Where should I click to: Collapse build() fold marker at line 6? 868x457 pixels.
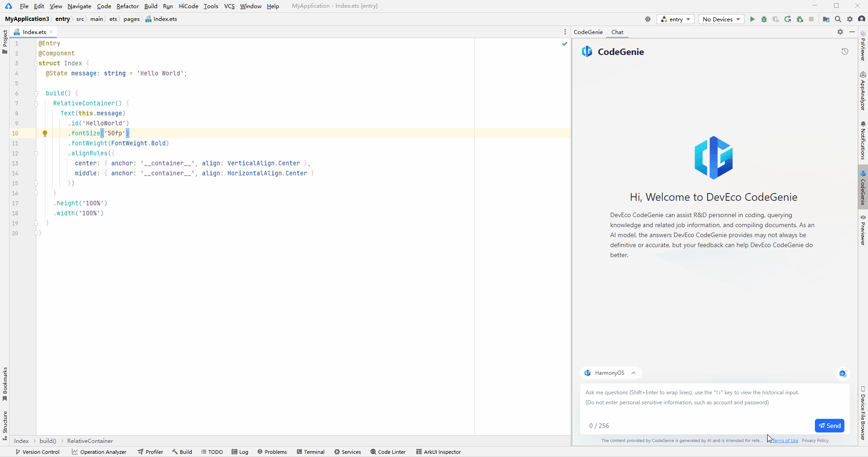(x=36, y=94)
